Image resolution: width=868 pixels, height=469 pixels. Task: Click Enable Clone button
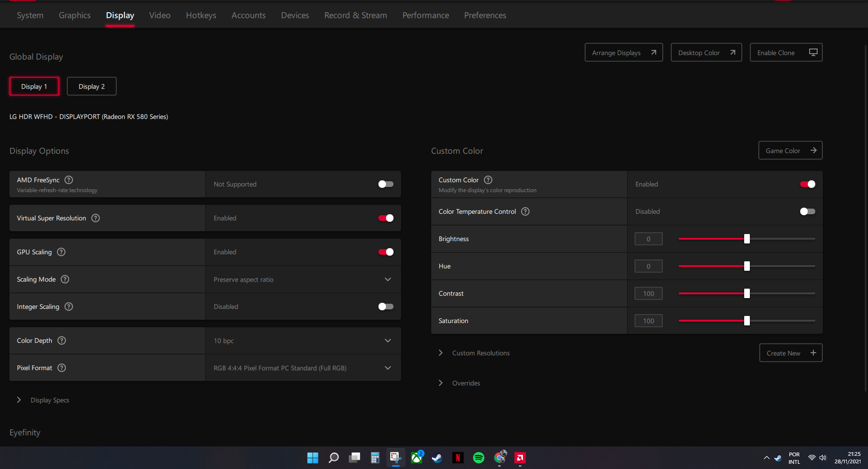pos(786,52)
